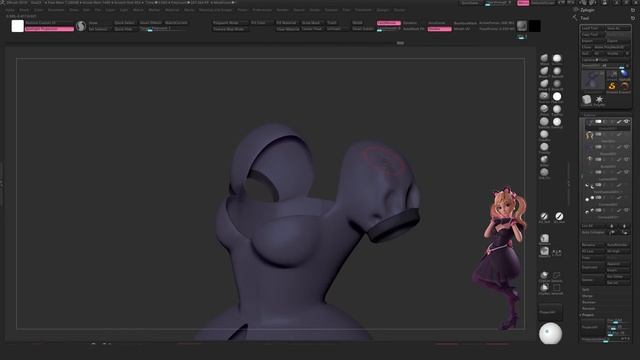Toggle the pink Menus button in title bar
Viewport: 640px width, 360px height.
[523, 3]
